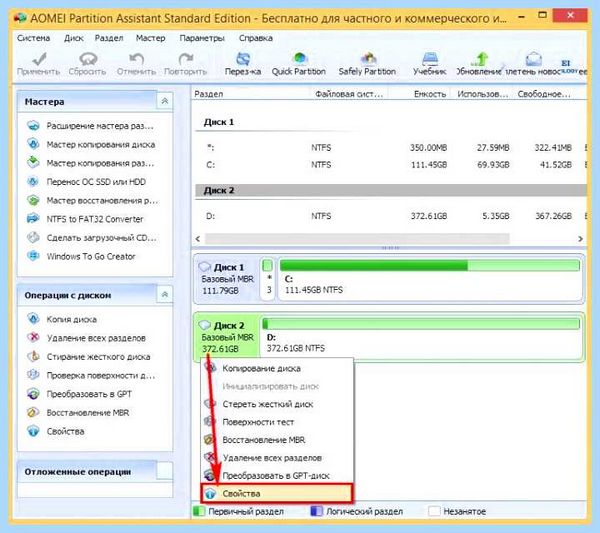Click the Повторить (Redo) toolbar icon
Image resolution: width=600 pixels, height=533 pixels.
[186, 64]
